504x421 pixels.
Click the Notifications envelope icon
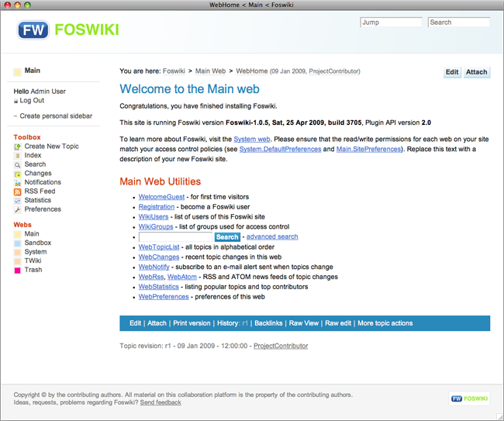[17, 183]
